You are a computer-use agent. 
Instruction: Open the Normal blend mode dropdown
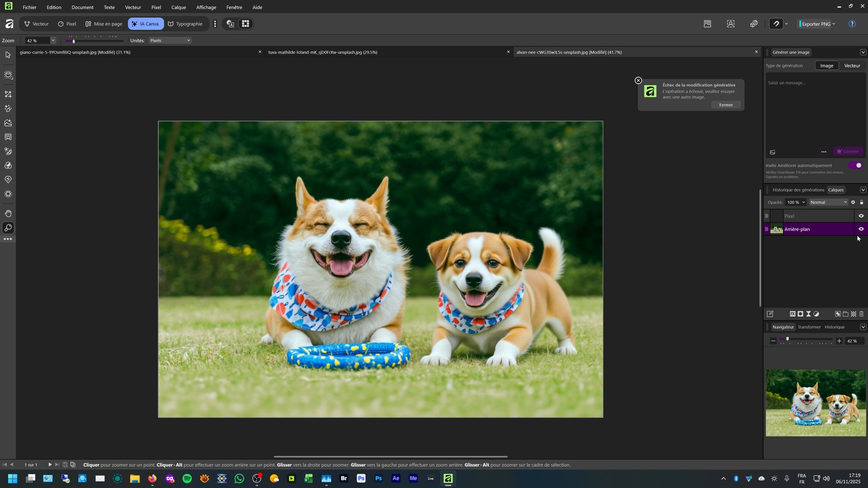[828, 202]
